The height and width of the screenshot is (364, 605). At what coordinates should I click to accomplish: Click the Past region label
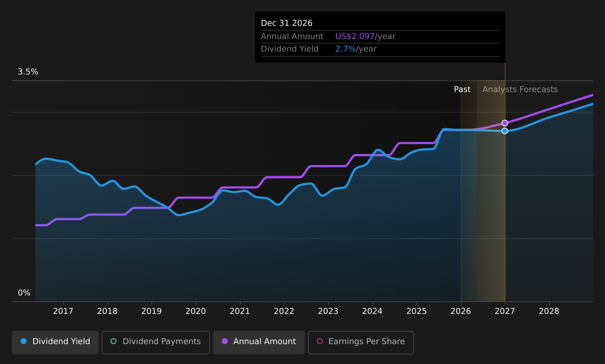[x=462, y=90]
